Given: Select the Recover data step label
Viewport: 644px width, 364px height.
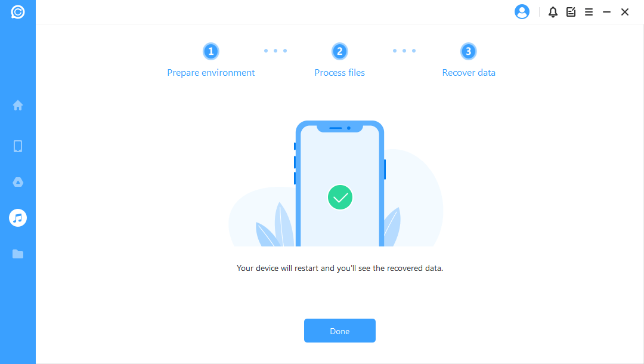Looking at the screenshot, I should (x=469, y=73).
